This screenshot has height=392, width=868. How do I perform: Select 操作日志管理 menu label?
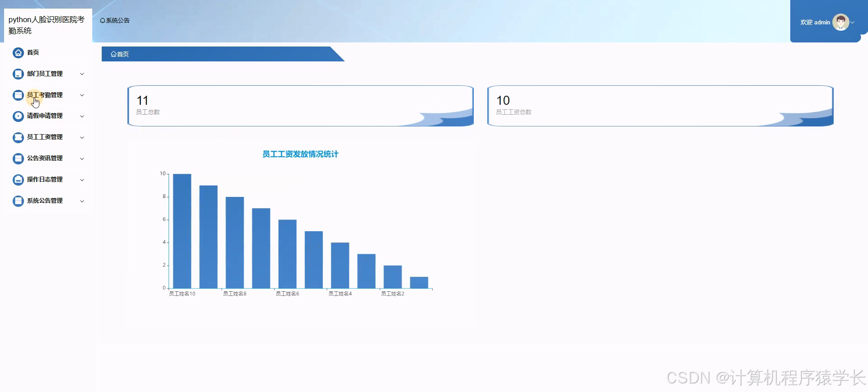click(x=45, y=179)
